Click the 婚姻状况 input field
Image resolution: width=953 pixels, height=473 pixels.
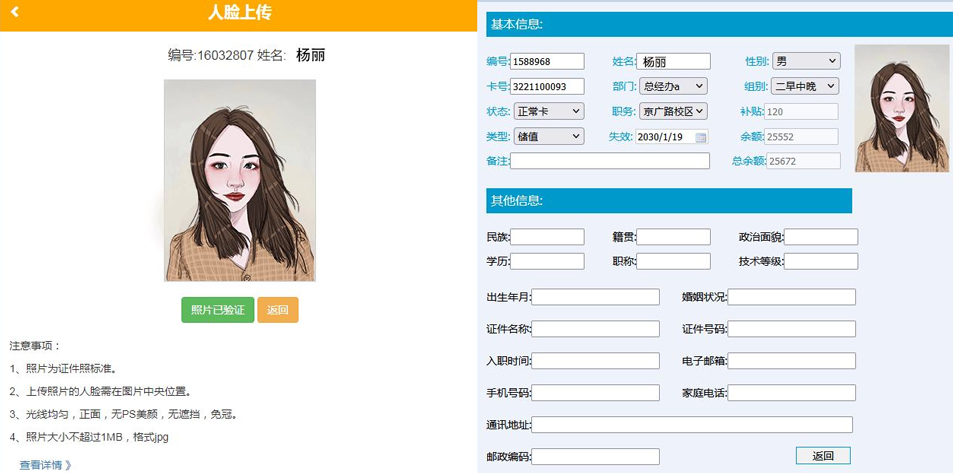tap(792, 297)
